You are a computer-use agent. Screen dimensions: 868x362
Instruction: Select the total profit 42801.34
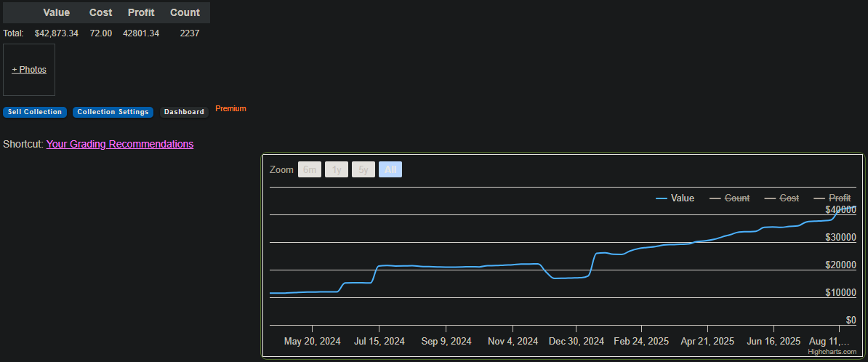point(141,33)
